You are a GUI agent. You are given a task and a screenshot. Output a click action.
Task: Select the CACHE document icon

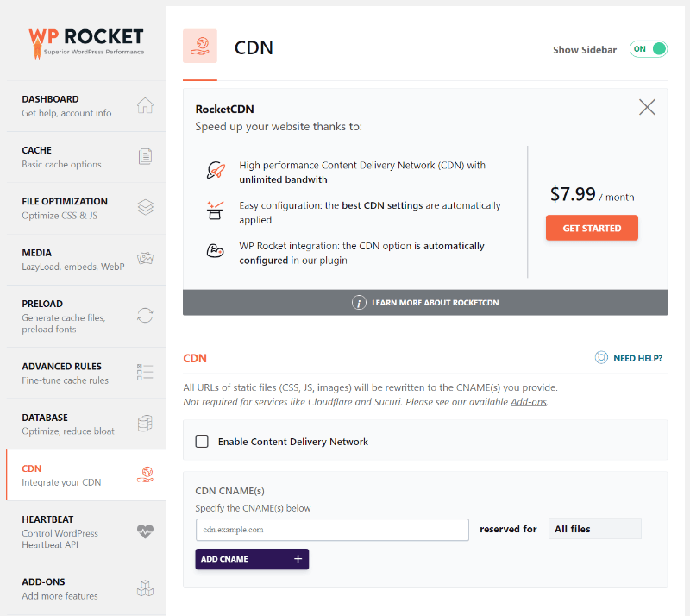(x=147, y=155)
